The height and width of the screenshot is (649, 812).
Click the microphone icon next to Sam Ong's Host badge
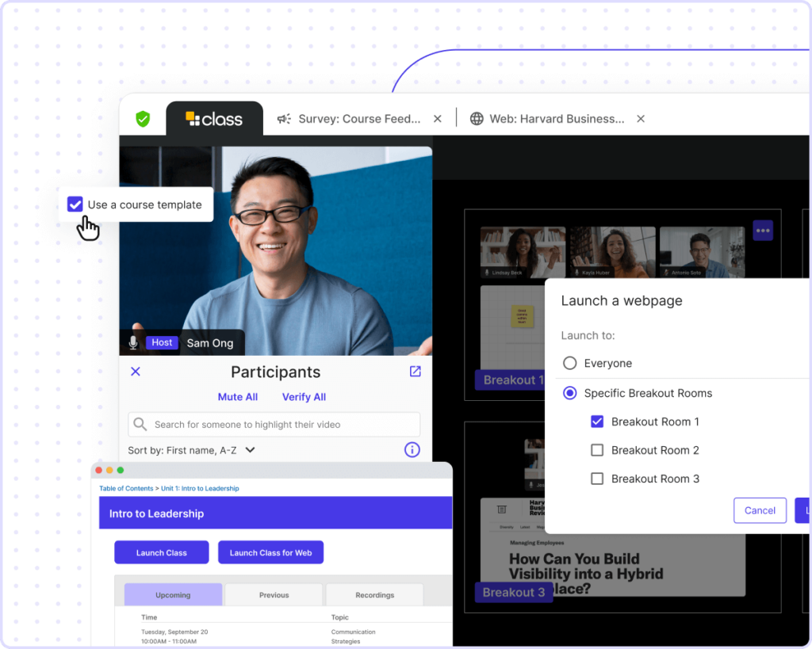point(132,342)
